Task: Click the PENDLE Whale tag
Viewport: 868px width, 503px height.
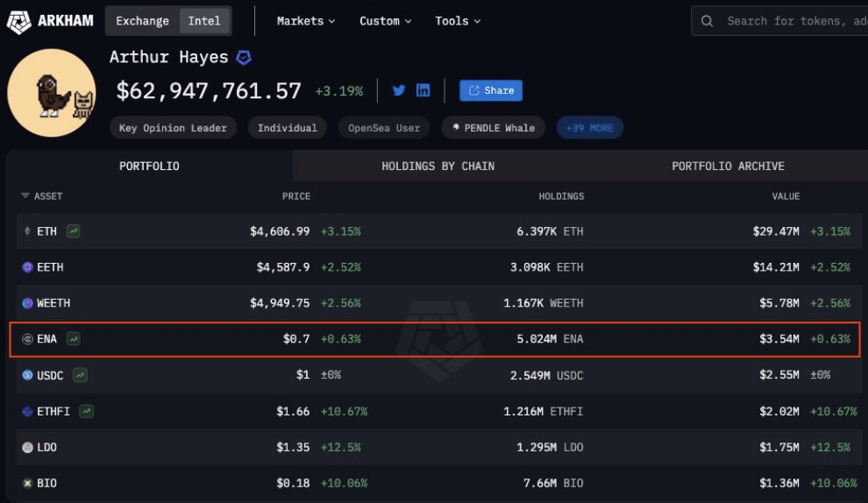Action: [x=494, y=128]
